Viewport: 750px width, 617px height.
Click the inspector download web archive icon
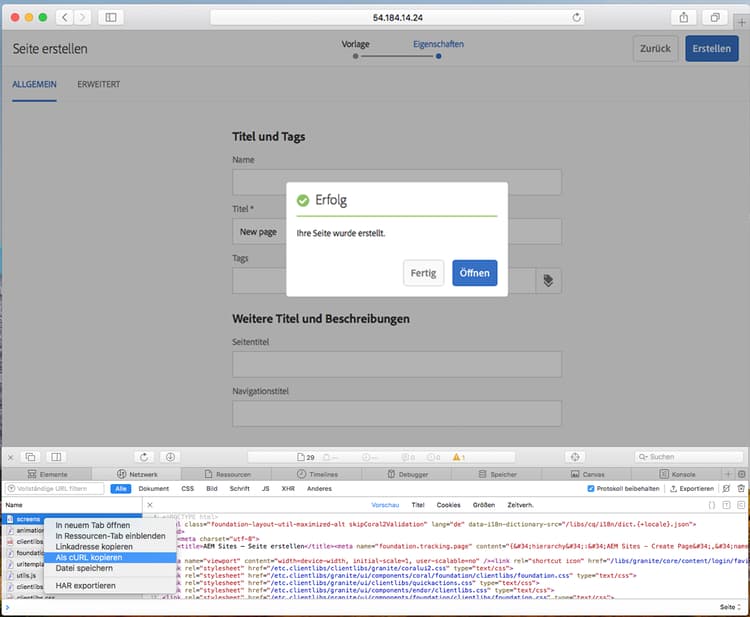point(170,457)
